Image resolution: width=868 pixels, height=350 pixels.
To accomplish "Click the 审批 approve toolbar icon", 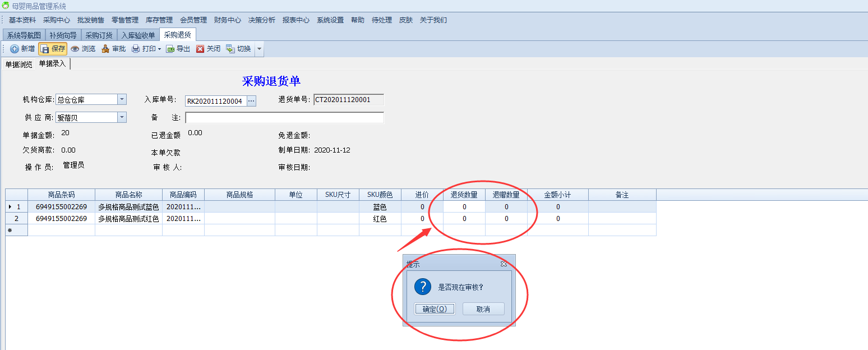I will 105,49.
